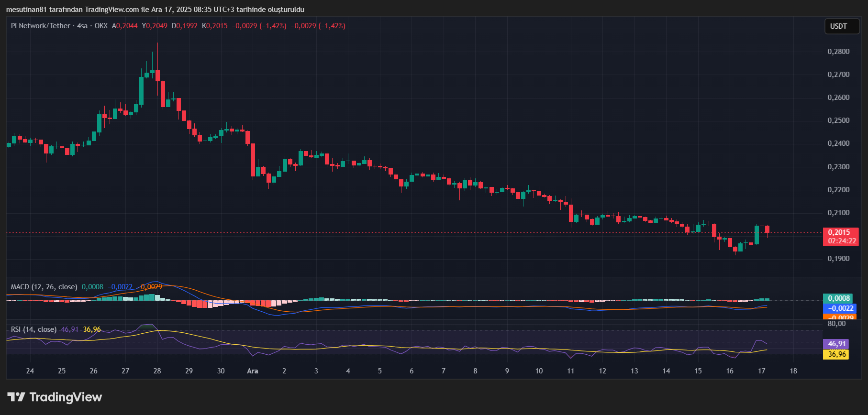Viewport: 868px width, 415px height.
Task: Click the TradingView logo icon
Action: 16,397
